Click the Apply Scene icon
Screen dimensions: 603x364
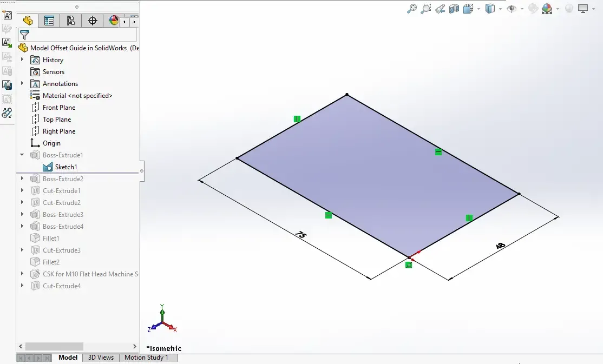547,9
